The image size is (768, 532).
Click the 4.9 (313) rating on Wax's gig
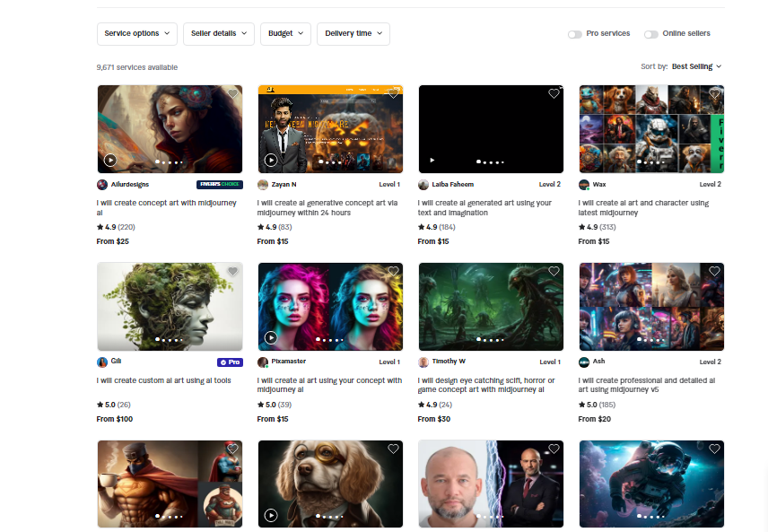click(x=597, y=227)
